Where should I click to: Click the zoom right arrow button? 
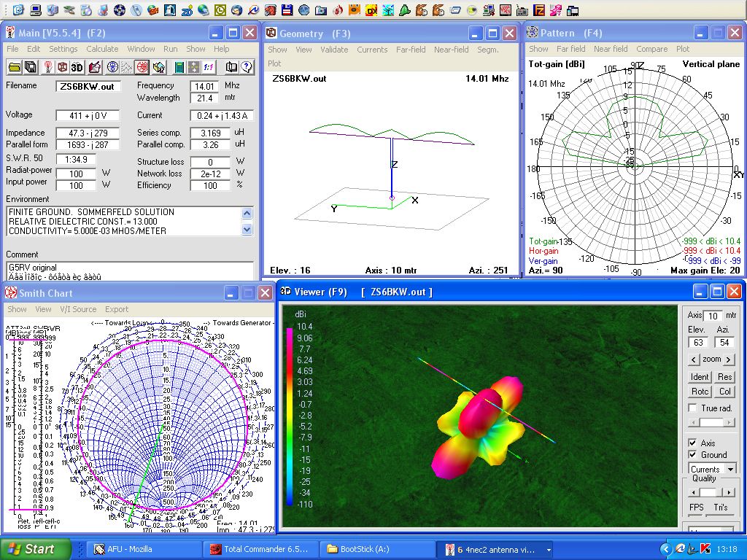728,359
